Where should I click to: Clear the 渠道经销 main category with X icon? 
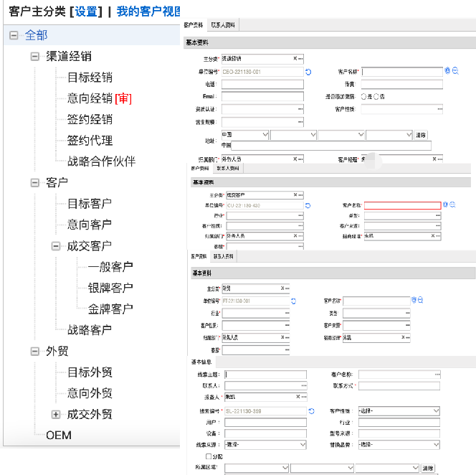point(295,58)
